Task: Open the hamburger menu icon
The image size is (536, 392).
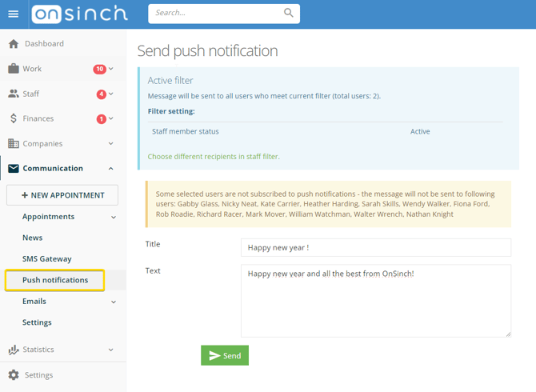Action: [14, 14]
